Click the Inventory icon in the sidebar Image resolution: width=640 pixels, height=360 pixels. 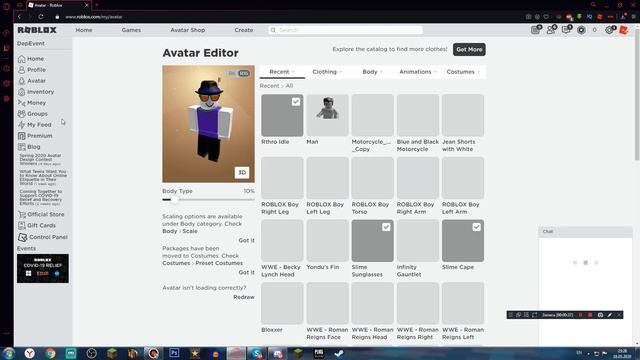point(22,92)
